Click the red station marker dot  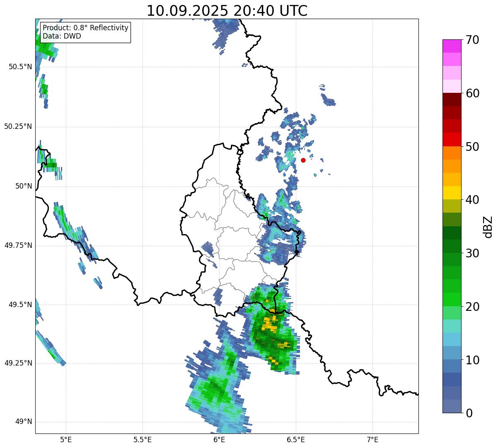pyautogui.click(x=303, y=160)
